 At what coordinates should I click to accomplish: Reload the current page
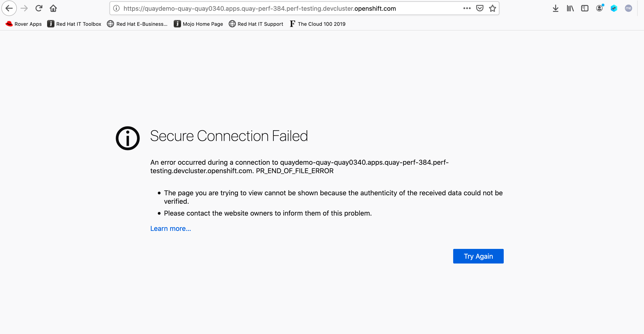point(39,8)
